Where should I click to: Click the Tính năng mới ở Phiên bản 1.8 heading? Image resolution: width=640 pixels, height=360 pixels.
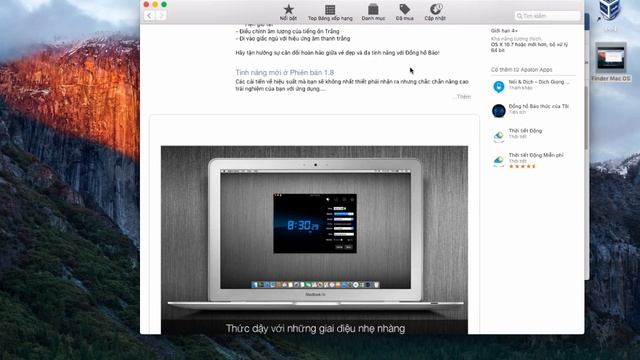284,73
